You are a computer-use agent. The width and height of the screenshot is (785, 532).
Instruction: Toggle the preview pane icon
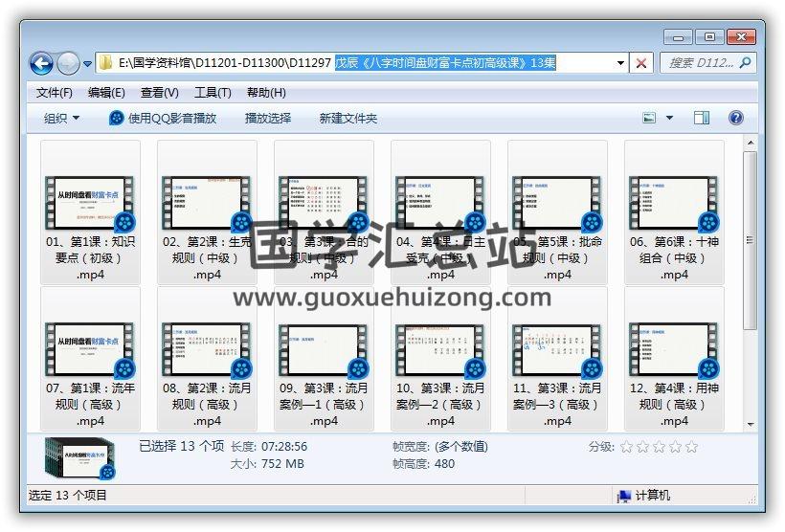[702, 118]
